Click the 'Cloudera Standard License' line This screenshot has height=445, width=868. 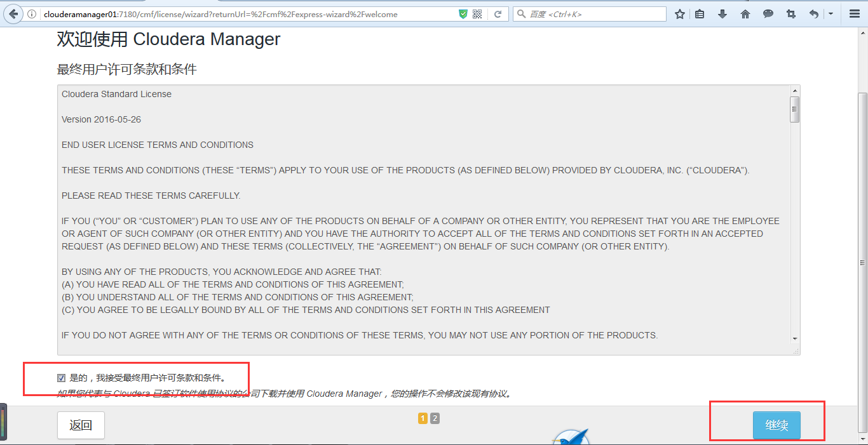point(116,94)
